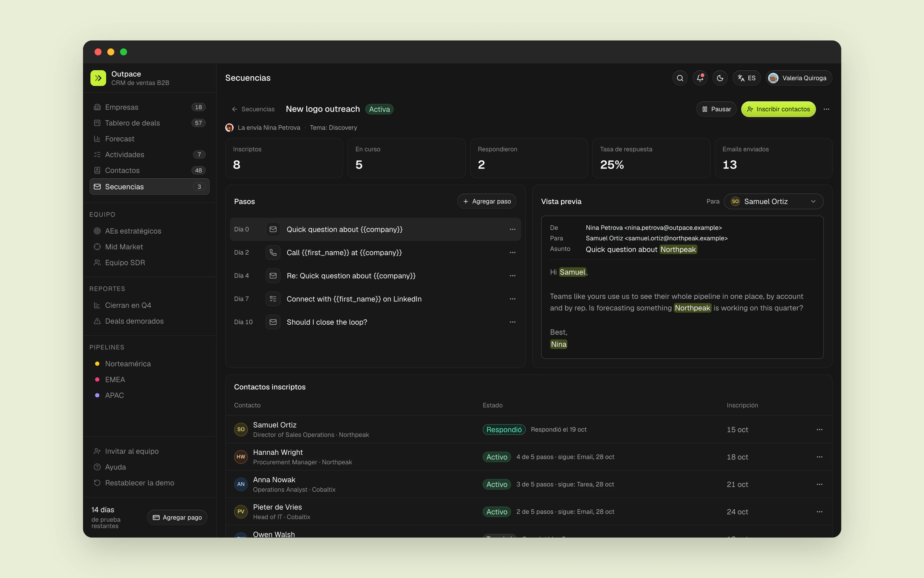
Task: Click phone icon on Día 2 step
Action: [x=273, y=253]
